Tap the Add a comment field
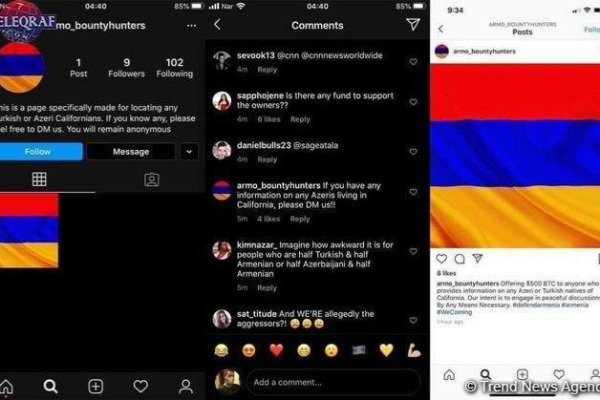The height and width of the screenshot is (400, 600). [333, 382]
